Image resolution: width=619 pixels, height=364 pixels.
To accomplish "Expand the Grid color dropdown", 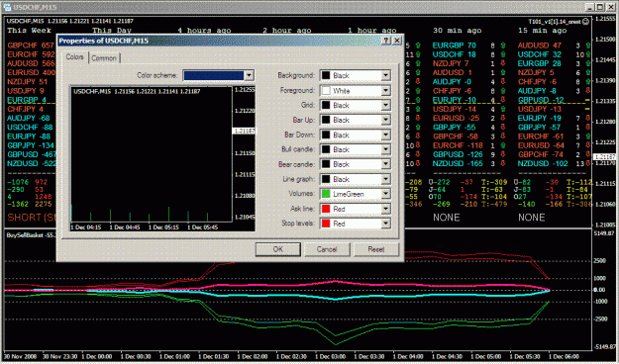I will point(385,105).
